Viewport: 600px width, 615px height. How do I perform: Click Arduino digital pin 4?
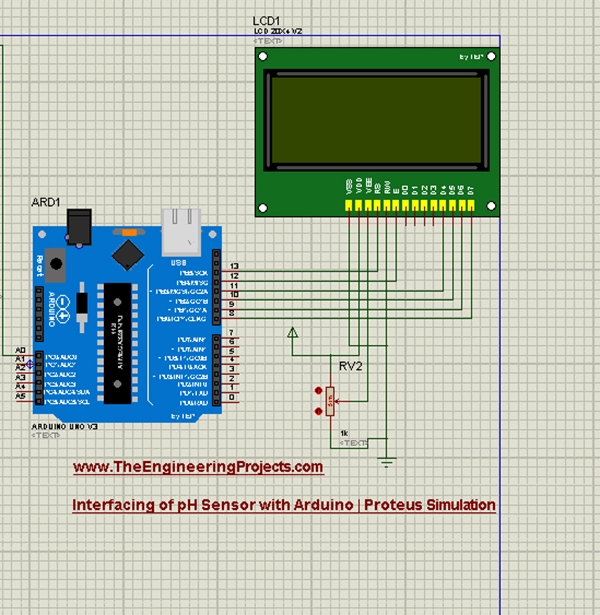(232, 359)
